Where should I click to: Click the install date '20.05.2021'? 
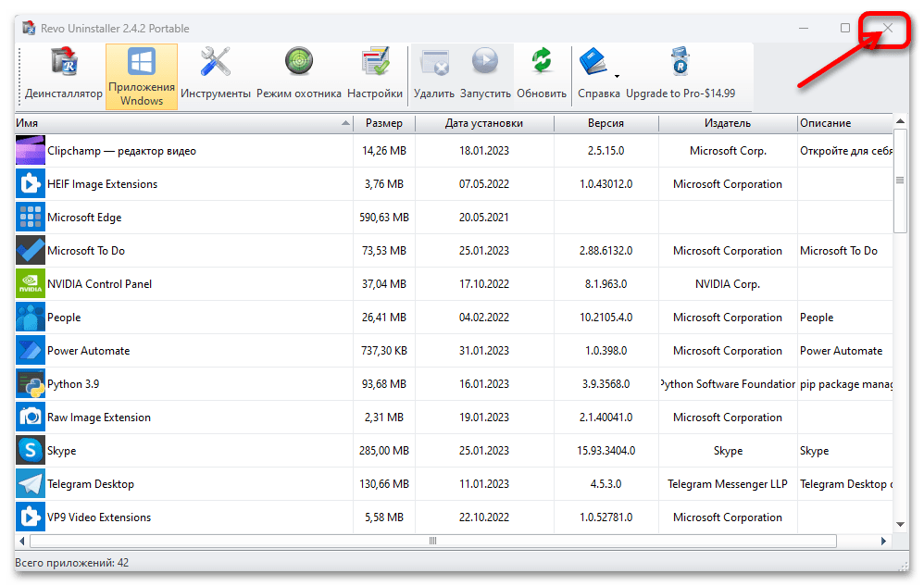[x=484, y=218]
